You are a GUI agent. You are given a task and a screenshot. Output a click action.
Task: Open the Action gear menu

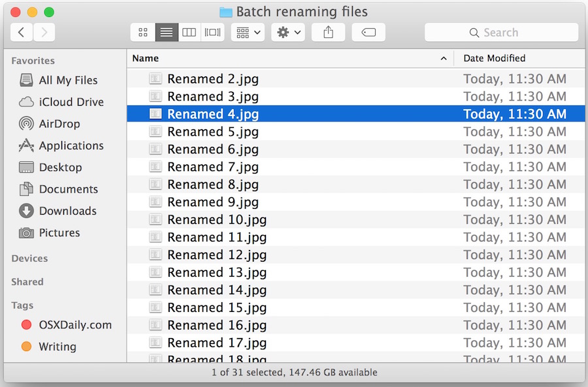coord(288,32)
